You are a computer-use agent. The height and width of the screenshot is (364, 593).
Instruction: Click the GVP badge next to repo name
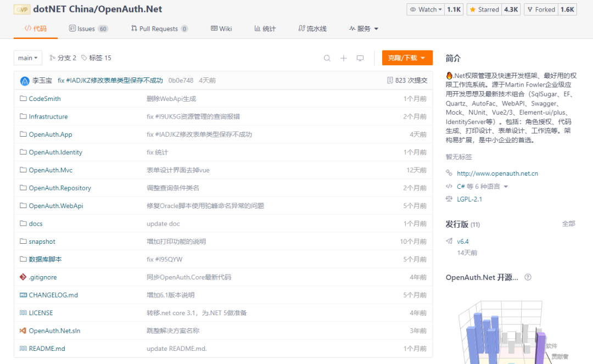point(22,9)
